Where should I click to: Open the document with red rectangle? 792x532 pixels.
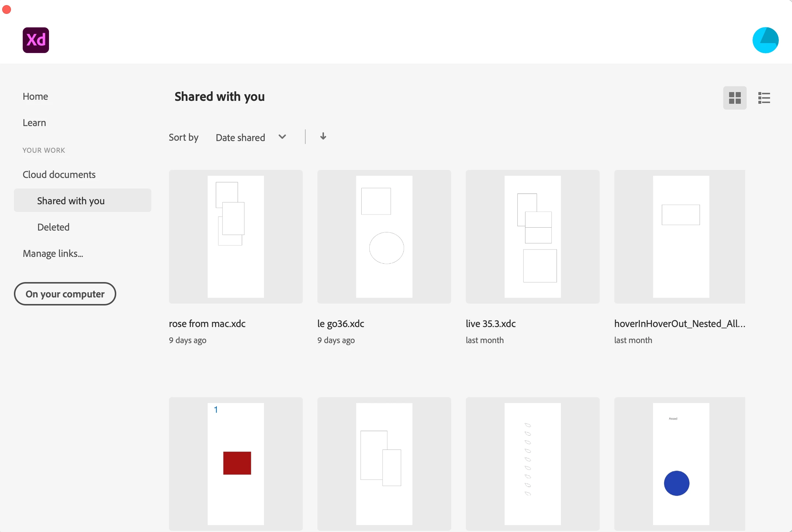(235, 463)
